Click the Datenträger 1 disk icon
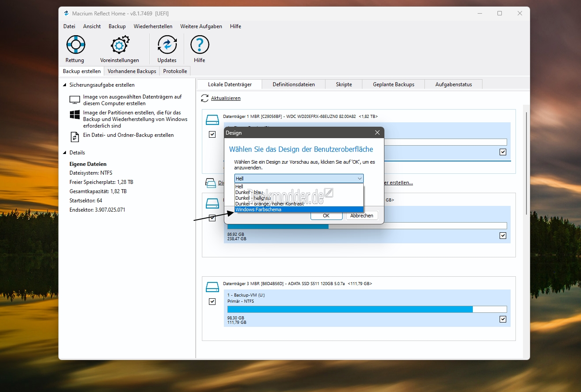This screenshot has width=581, height=392. pos(212,119)
